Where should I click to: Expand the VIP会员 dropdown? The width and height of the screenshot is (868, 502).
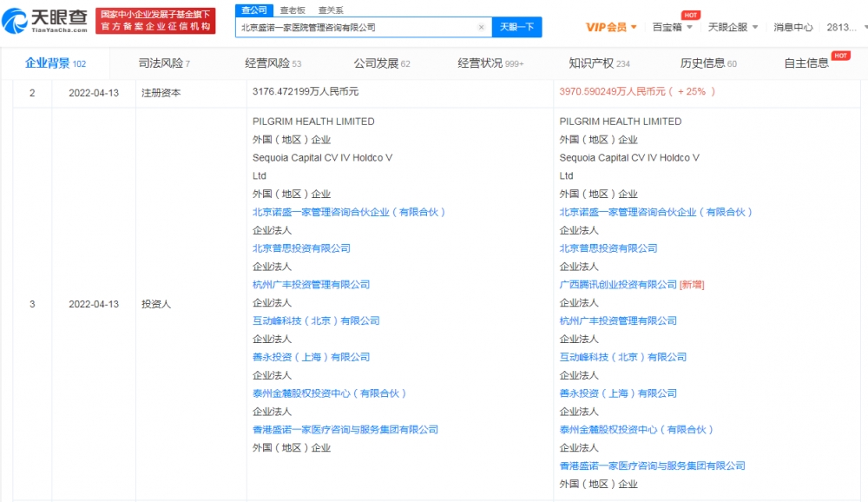(x=610, y=27)
